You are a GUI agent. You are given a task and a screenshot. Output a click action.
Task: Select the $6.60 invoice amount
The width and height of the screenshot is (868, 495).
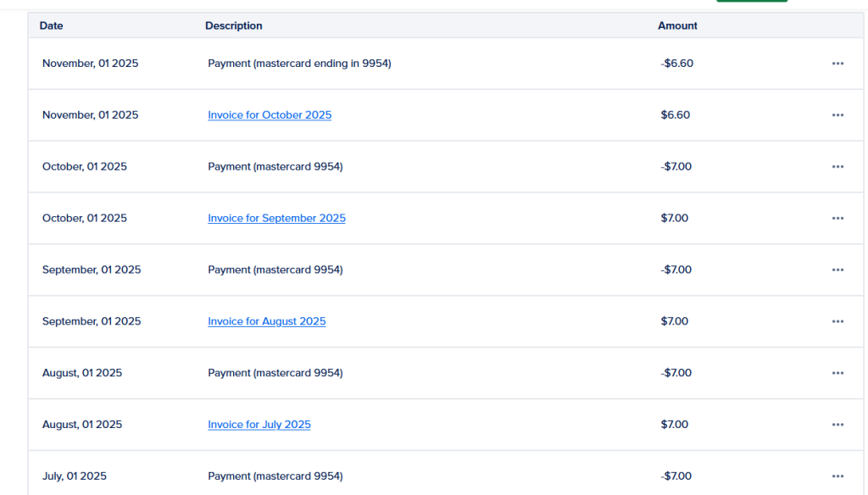[675, 115]
